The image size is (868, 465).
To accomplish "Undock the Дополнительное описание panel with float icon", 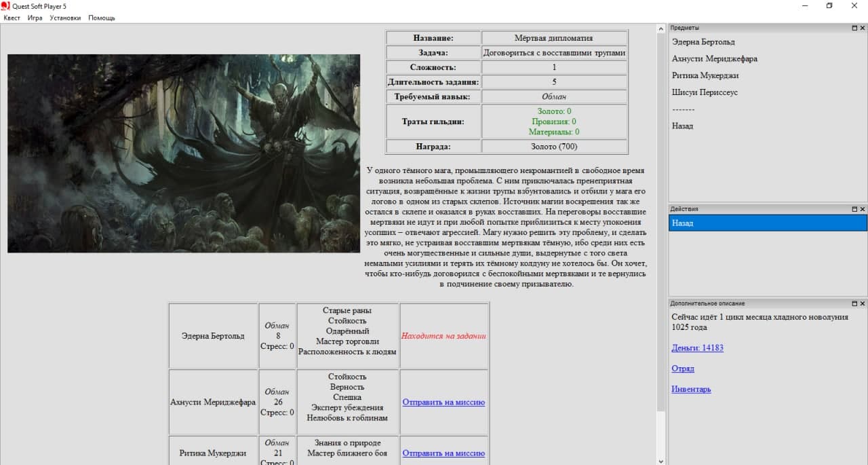I will click(x=854, y=303).
